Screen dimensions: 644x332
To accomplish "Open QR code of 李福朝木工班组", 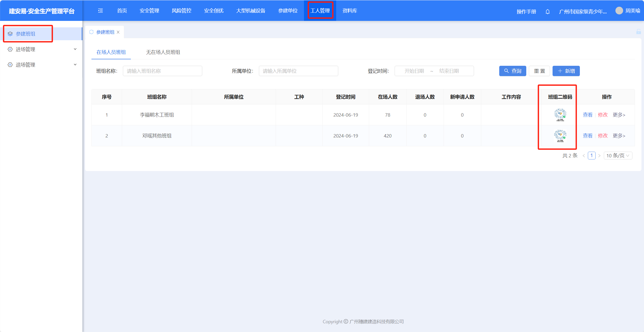I will tap(560, 115).
